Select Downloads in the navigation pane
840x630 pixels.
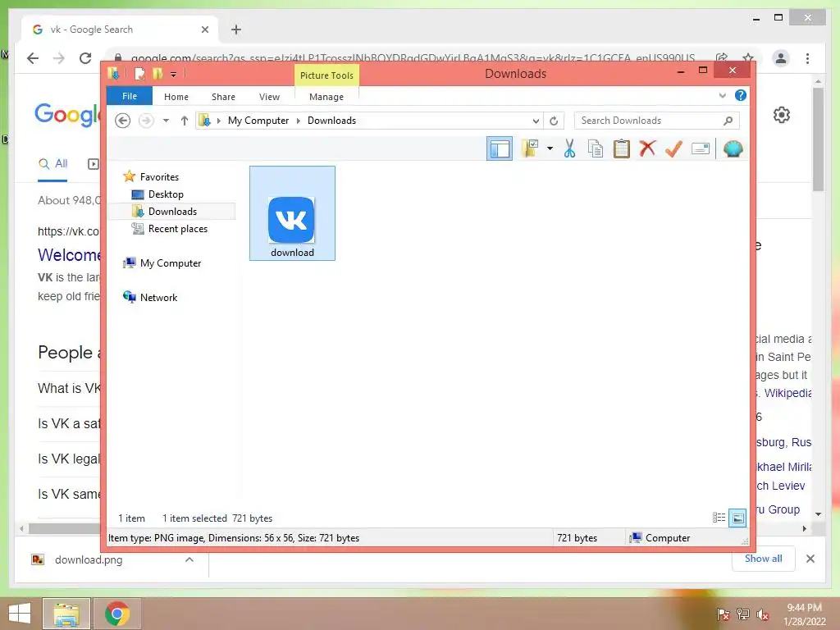point(172,211)
